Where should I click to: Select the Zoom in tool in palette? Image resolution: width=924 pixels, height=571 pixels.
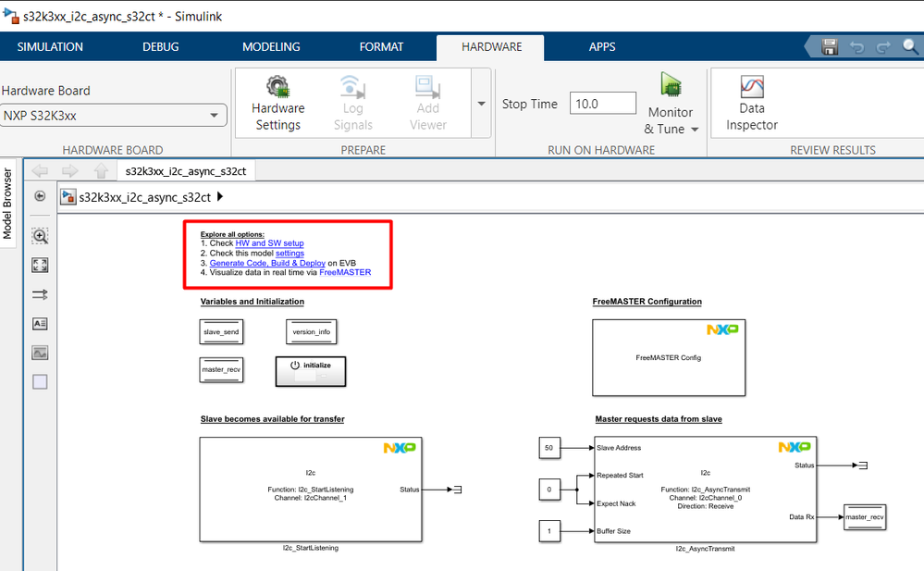click(40, 236)
